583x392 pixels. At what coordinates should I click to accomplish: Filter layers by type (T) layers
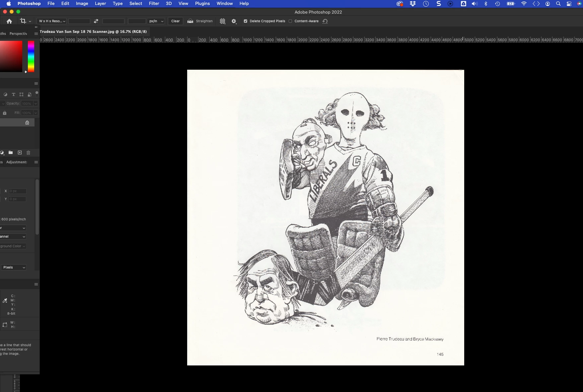(x=14, y=95)
